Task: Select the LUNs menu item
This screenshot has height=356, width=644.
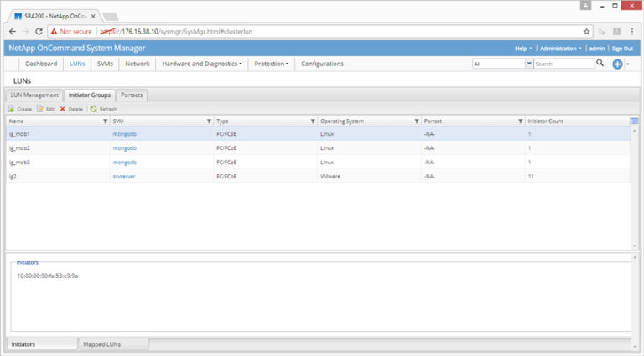Action: pos(77,64)
